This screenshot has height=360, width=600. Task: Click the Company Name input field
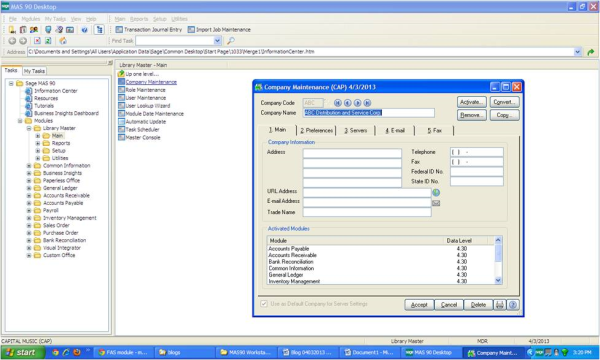tap(369, 113)
